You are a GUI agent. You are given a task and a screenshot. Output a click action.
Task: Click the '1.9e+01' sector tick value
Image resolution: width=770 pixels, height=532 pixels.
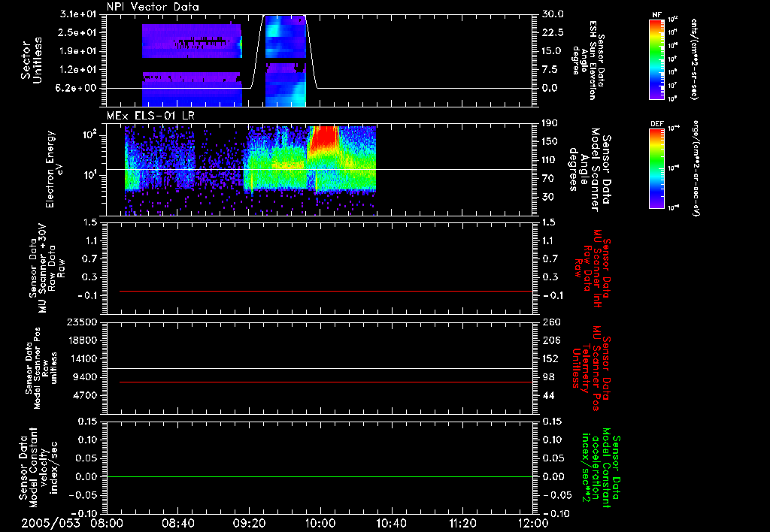78,51
